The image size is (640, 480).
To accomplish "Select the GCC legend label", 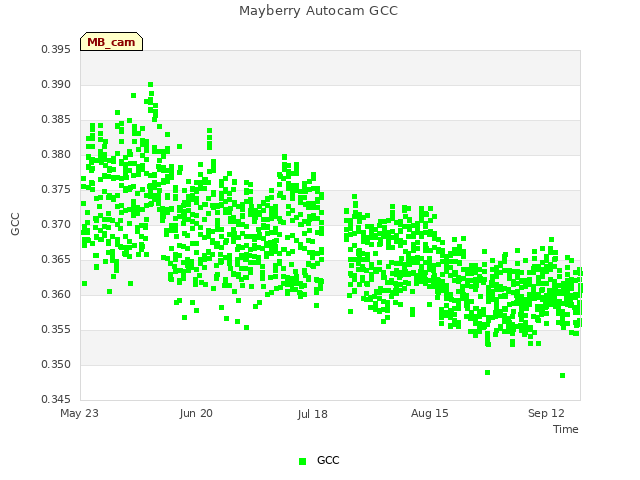I will (x=328, y=460).
